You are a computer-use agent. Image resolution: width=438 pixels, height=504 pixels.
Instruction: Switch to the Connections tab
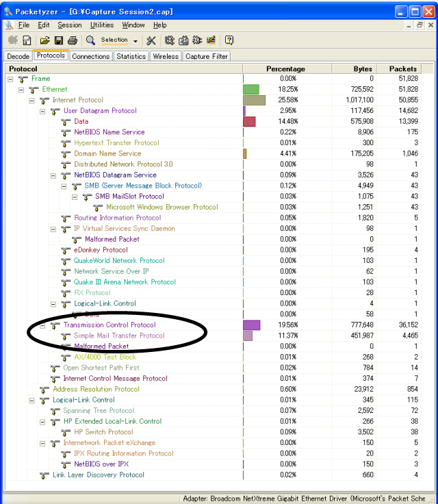point(91,56)
